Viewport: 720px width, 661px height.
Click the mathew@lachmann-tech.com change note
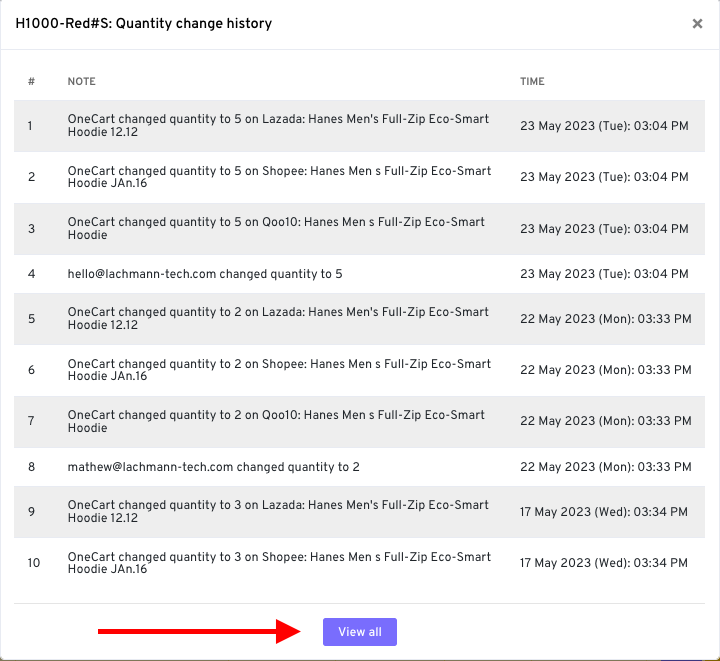[213, 467]
